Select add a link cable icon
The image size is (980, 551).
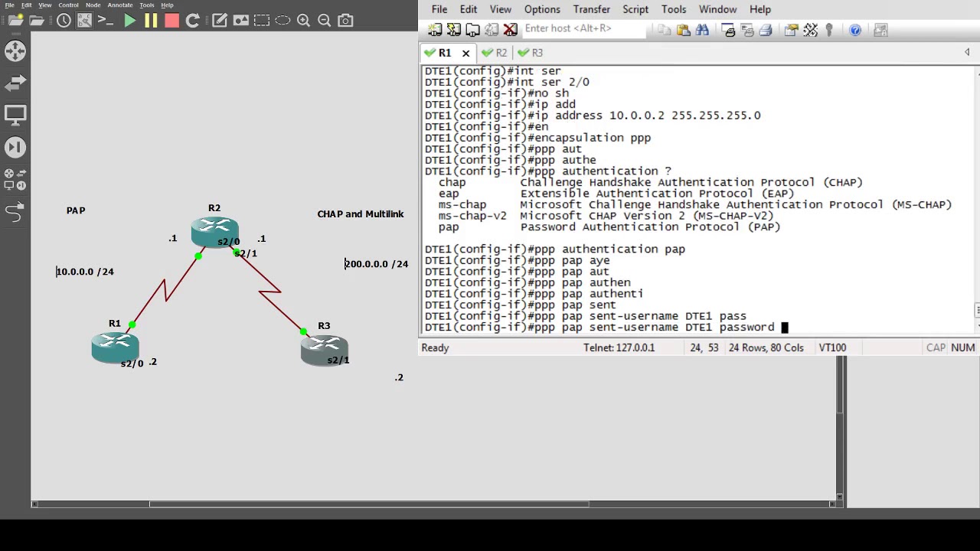coord(15,212)
